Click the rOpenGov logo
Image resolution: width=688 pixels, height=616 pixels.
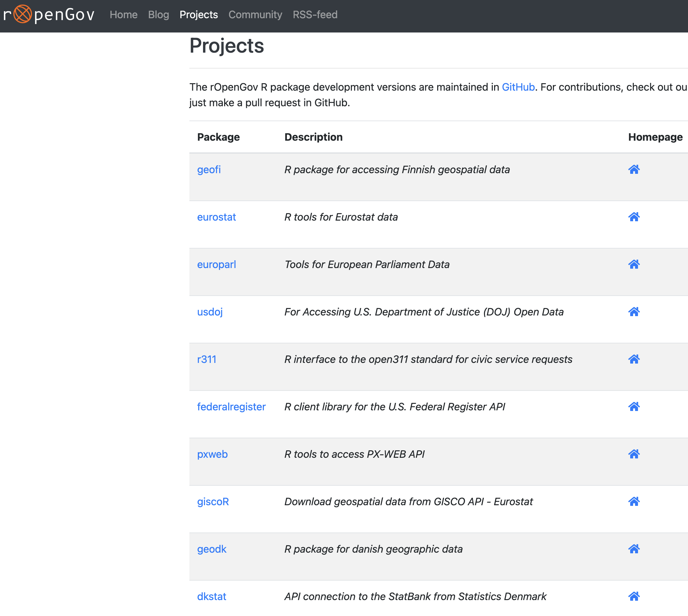tap(49, 15)
